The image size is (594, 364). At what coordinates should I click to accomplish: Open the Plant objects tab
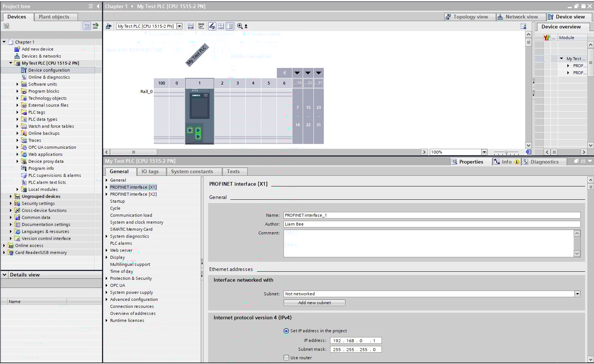[56, 17]
